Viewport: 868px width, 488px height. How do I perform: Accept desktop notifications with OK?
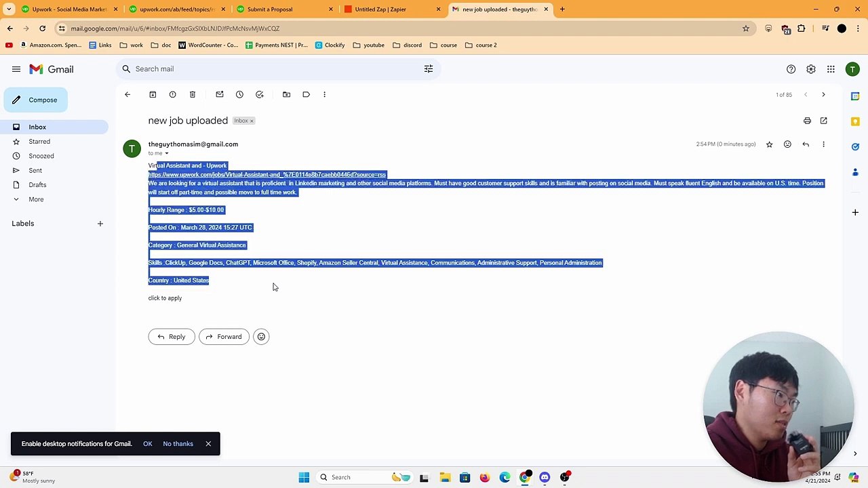[148, 444]
